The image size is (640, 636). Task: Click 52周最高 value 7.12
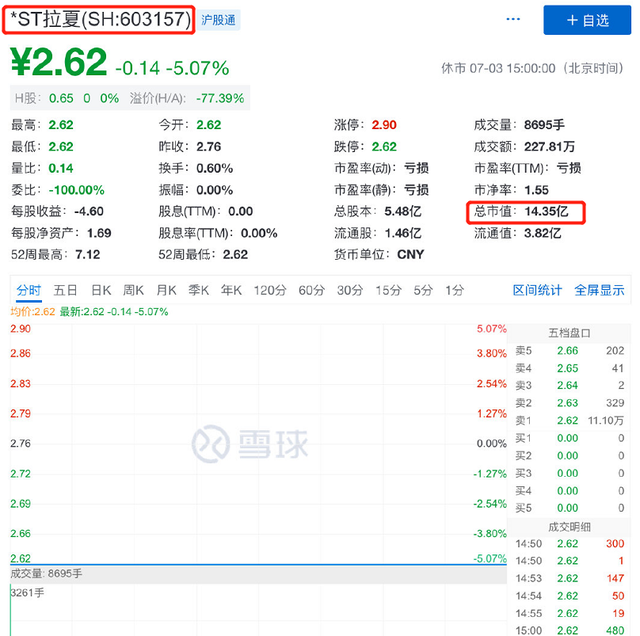87,255
